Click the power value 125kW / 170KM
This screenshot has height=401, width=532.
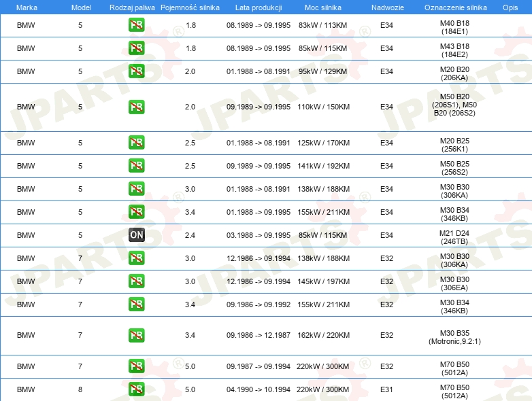tap(323, 143)
